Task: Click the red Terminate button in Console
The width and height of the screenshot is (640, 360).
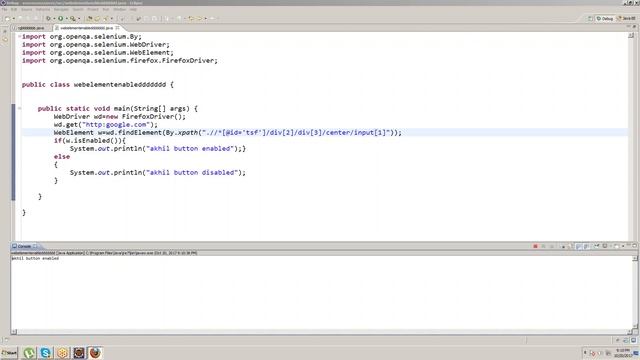Action: coord(535,246)
